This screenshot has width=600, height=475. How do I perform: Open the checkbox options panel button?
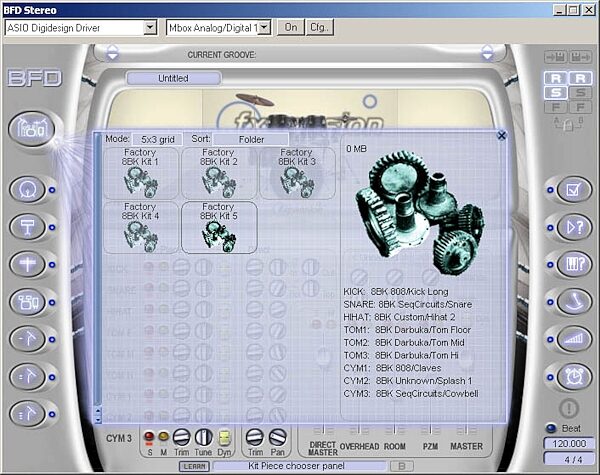pos(574,189)
